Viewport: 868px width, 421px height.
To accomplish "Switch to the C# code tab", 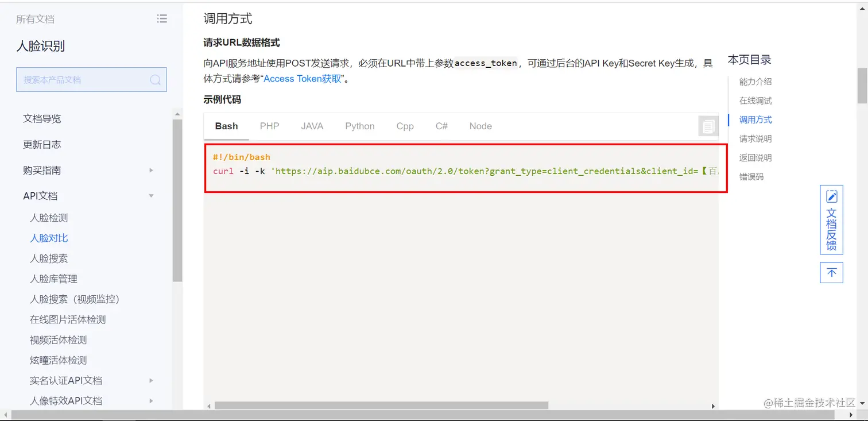I will click(x=441, y=126).
